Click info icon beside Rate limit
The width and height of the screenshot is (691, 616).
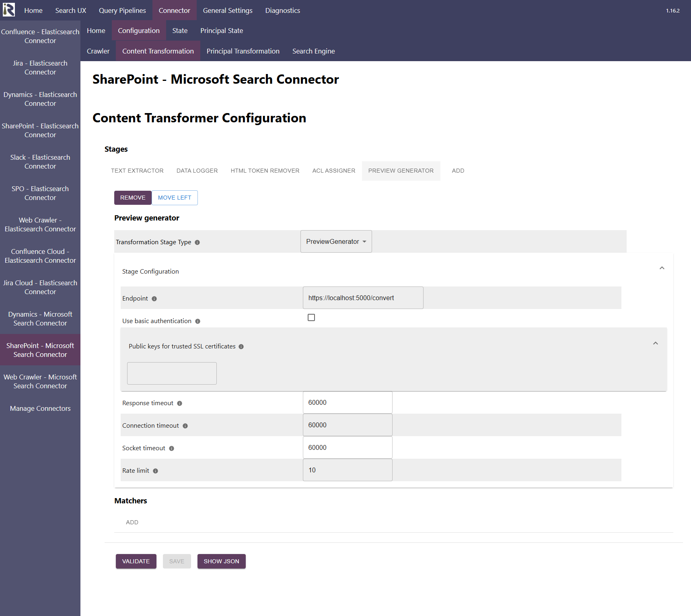[155, 471]
